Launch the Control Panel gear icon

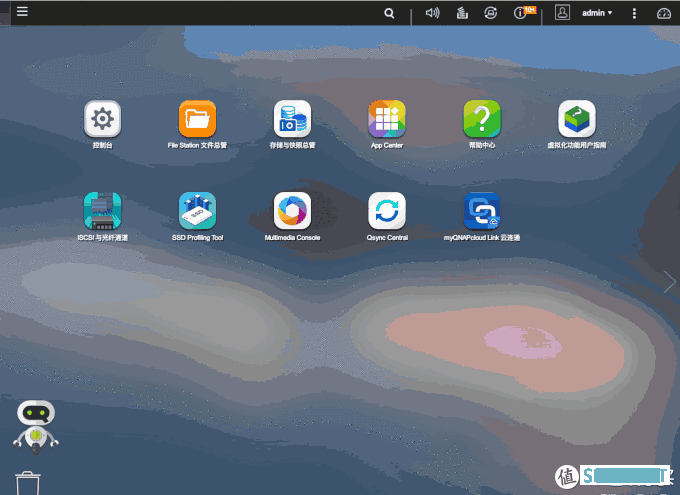click(x=102, y=119)
